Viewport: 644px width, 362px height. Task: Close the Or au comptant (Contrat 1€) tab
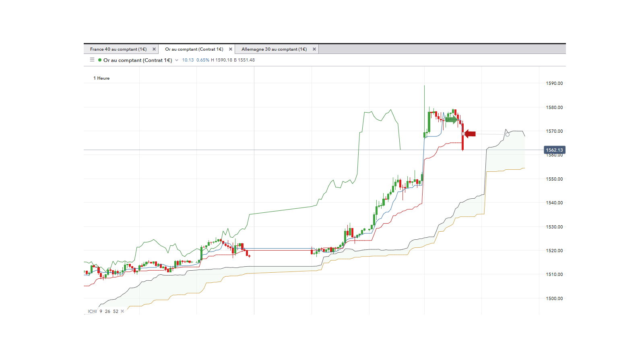[x=231, y=49]
